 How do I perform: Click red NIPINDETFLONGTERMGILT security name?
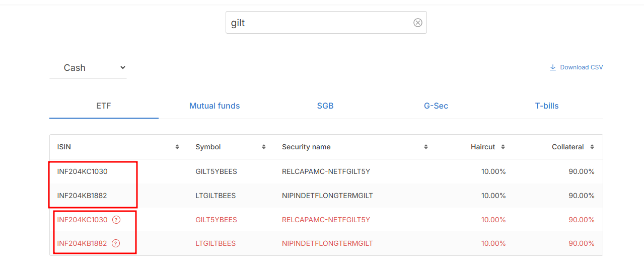(327, 244)
